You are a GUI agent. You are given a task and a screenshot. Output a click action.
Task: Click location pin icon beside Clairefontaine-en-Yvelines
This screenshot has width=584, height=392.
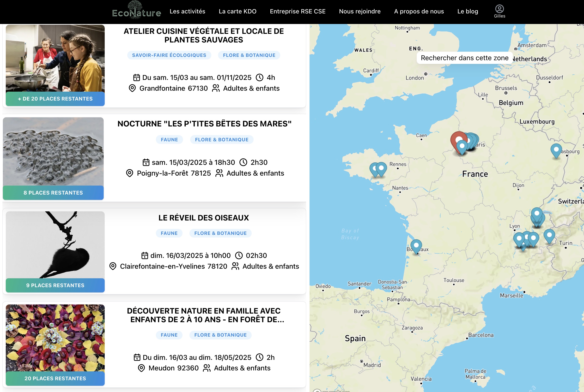pyautogui.click(x=113, y=266)
